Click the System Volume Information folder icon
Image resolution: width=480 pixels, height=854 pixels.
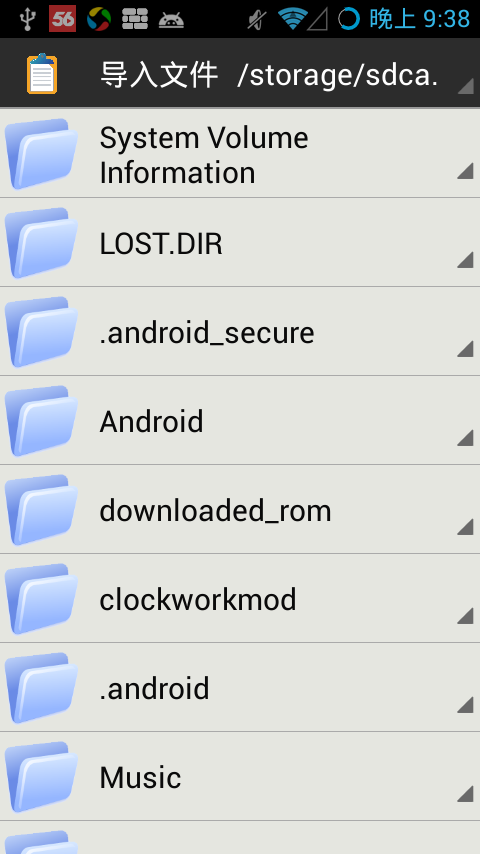click(41, 154)
